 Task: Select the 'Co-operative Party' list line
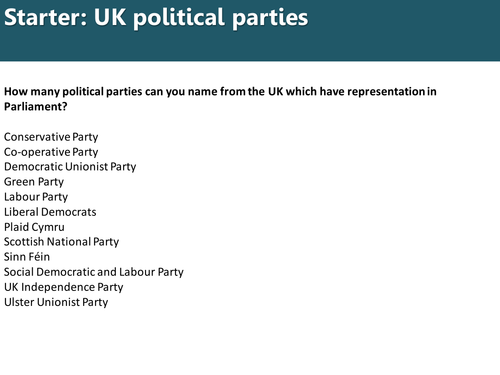coord(51,152)
